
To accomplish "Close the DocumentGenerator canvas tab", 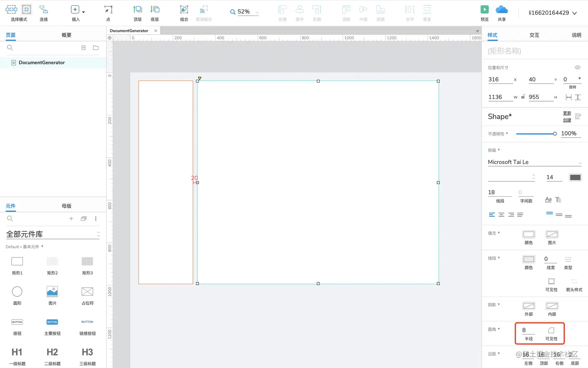I will pyautogui.click(x=156, y=30).
